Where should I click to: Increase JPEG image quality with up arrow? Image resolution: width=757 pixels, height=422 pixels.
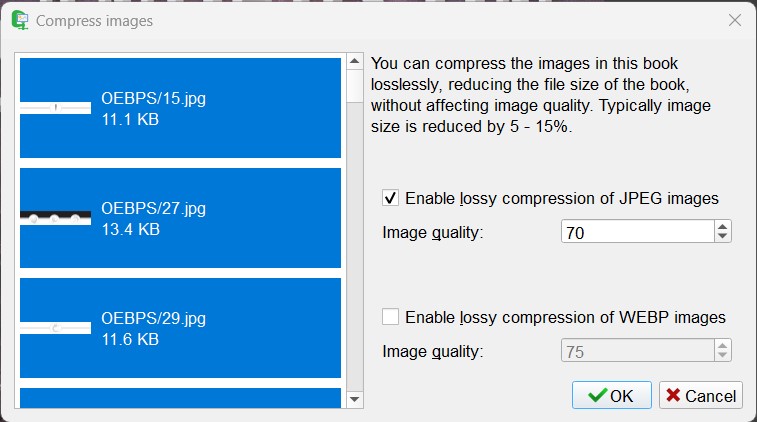pyautogui.click(x=723, y=227)
